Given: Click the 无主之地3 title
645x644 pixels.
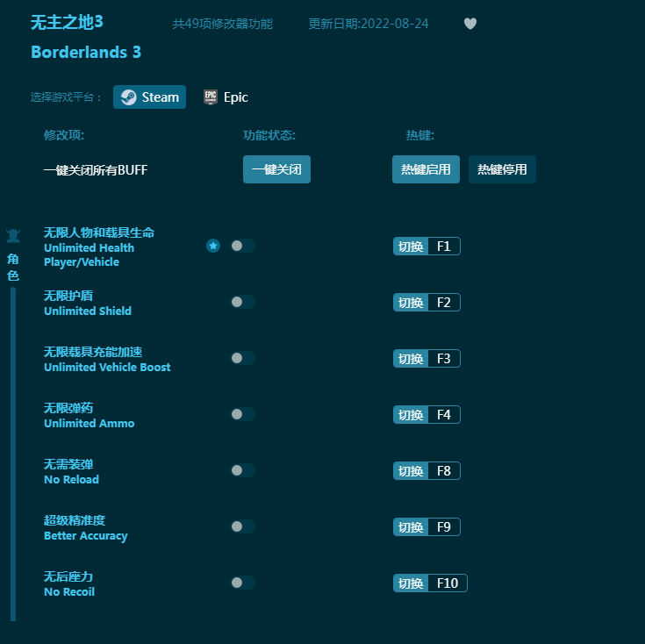Looking at the screenshot, I should (67, 22).
